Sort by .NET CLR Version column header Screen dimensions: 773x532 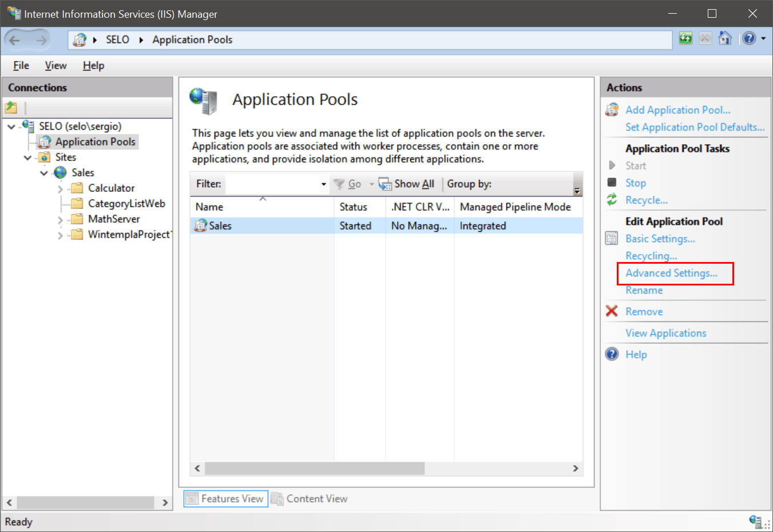[419, 207]
